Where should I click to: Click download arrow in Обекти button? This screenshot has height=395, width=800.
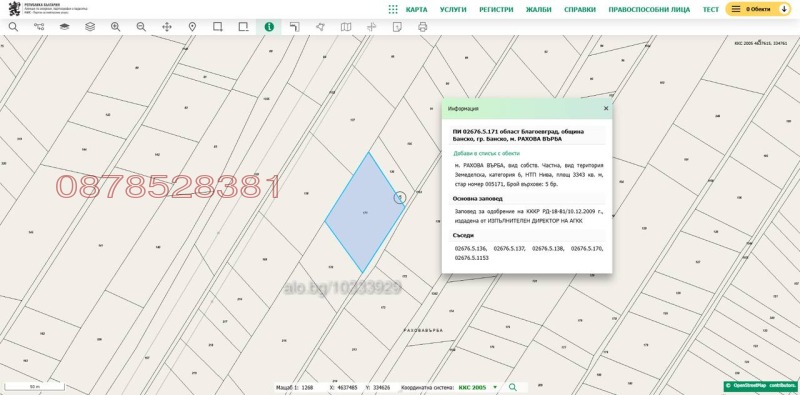coord(784,9)
